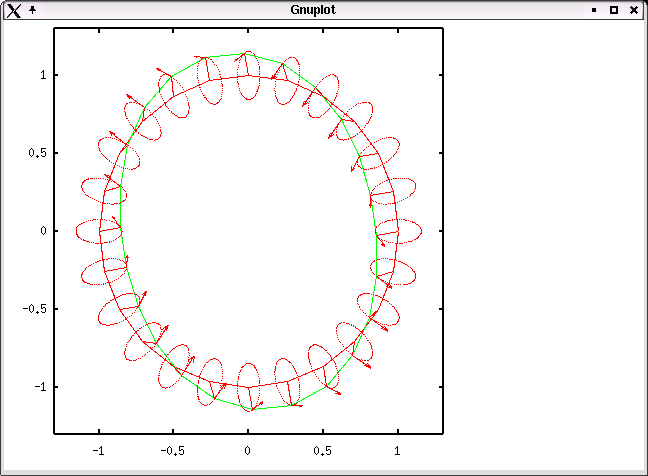This screenshot has height=476, width=648.
Task: Click the x-axis tick label 1
Action: (x=398, y=451)
